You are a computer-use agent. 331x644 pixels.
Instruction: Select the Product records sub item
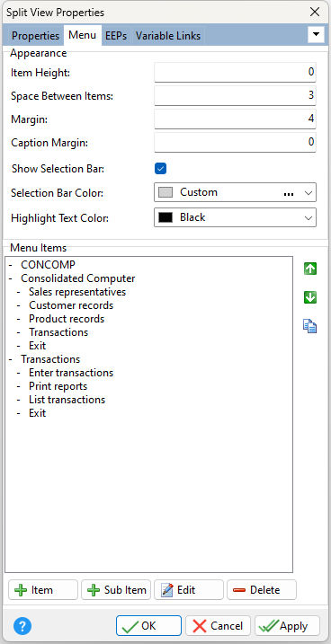point(67,319)
